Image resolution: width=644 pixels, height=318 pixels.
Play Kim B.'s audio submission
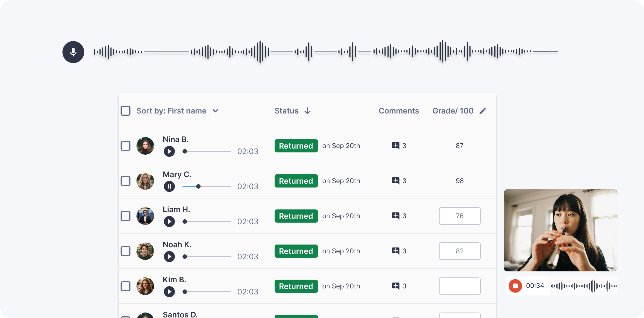[x=169, y=292]
